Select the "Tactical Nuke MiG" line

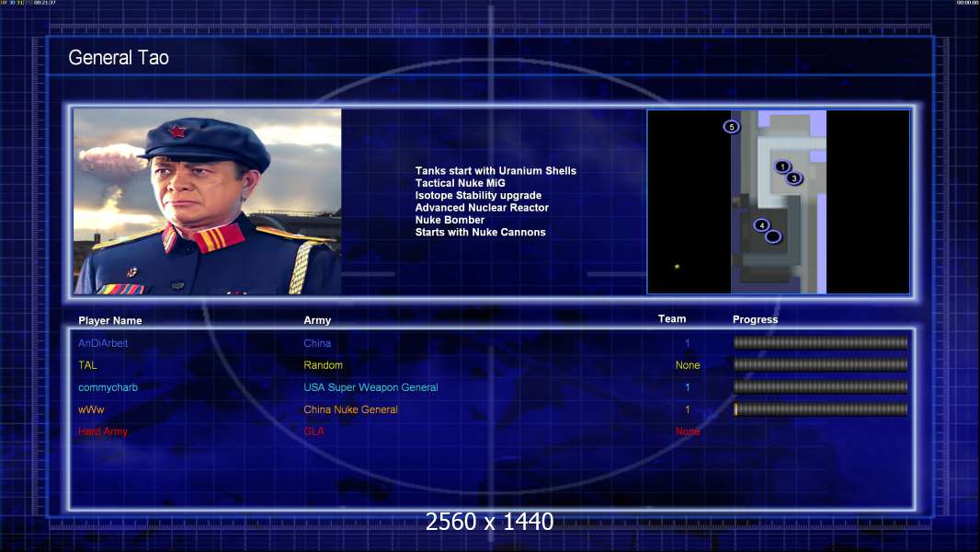(x=460, y=183)
